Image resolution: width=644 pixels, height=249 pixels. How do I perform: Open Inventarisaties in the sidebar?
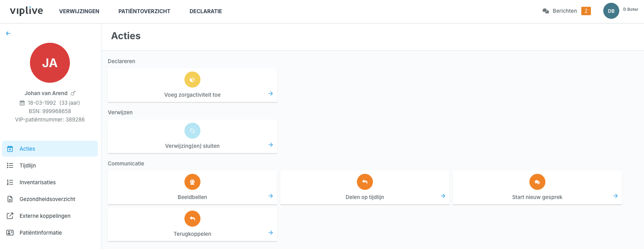click(50, 182)
